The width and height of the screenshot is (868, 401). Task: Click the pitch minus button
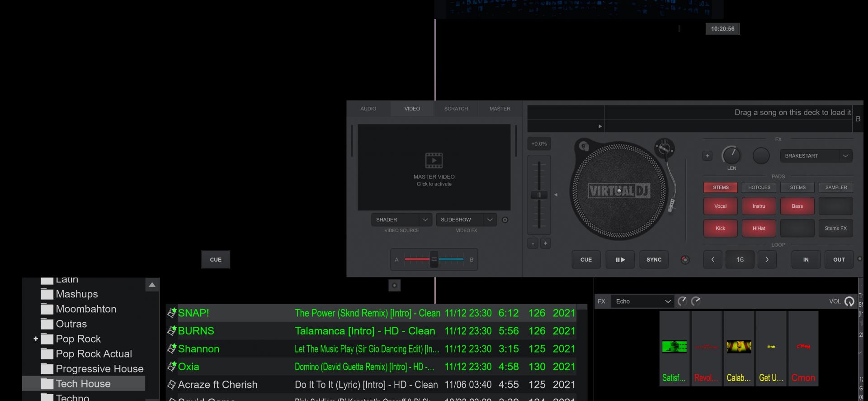point(533,243)
